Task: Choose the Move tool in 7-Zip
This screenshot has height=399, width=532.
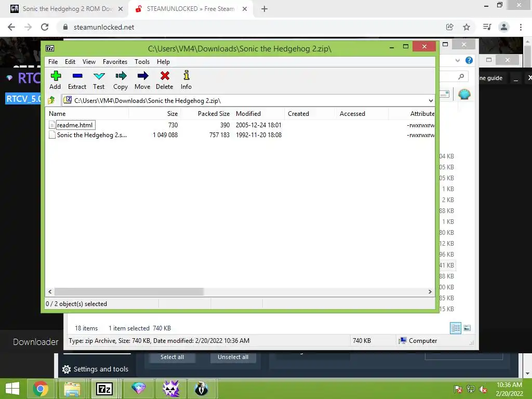Action: tap(142, 81)
